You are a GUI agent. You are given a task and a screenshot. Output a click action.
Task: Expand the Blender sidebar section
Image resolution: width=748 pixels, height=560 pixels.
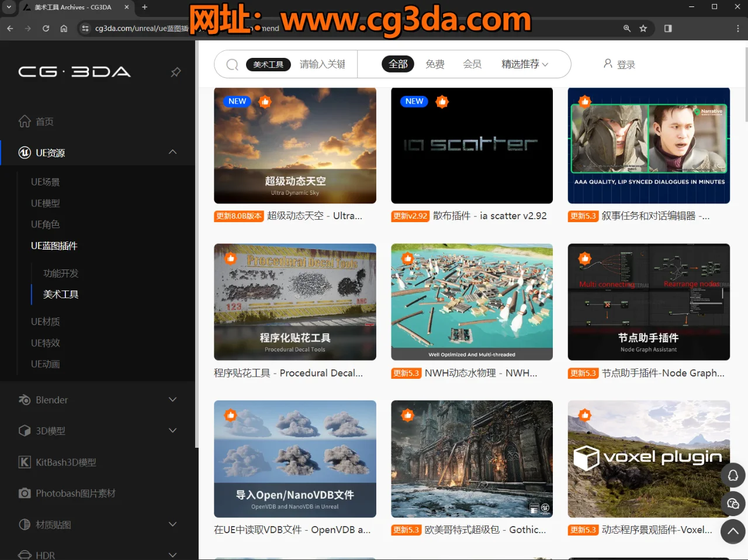172,400
